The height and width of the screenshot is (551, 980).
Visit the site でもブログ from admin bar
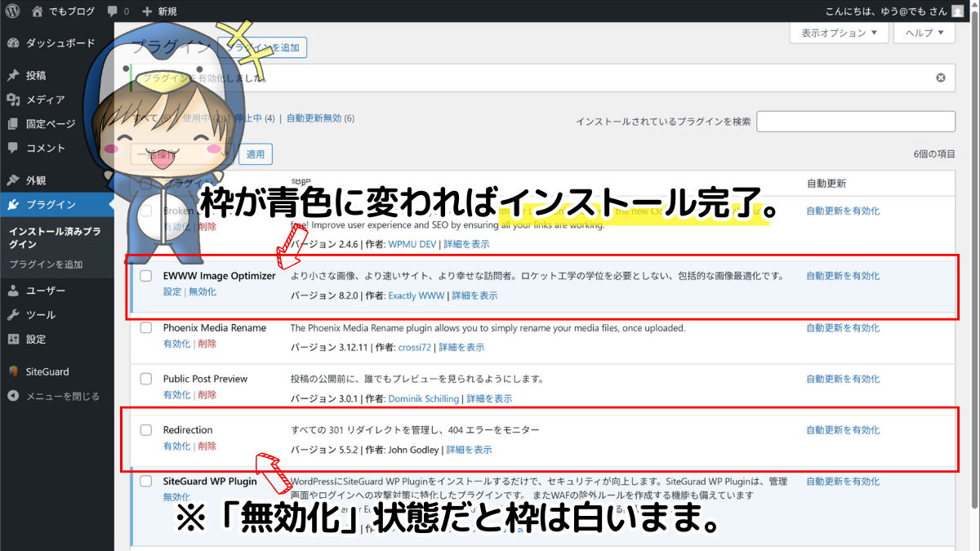(x=62, y=11)
